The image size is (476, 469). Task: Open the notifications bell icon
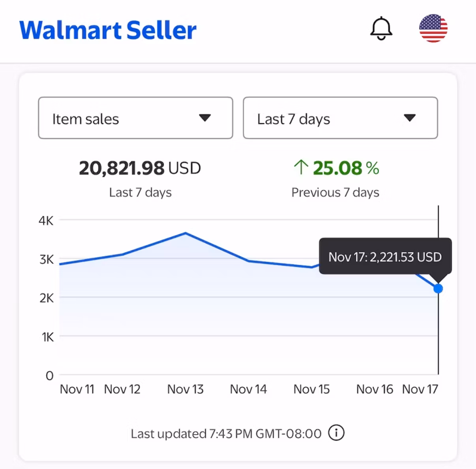(381, 28)
